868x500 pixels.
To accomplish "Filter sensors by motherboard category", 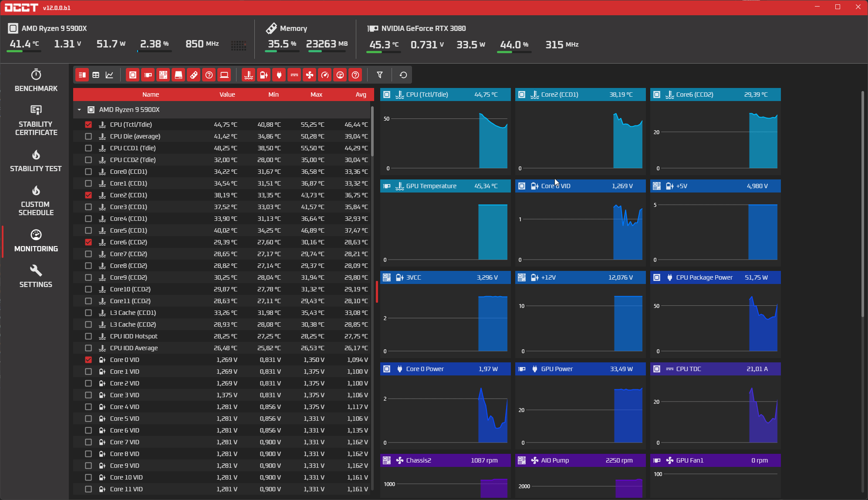I will [x=163, y=74].
